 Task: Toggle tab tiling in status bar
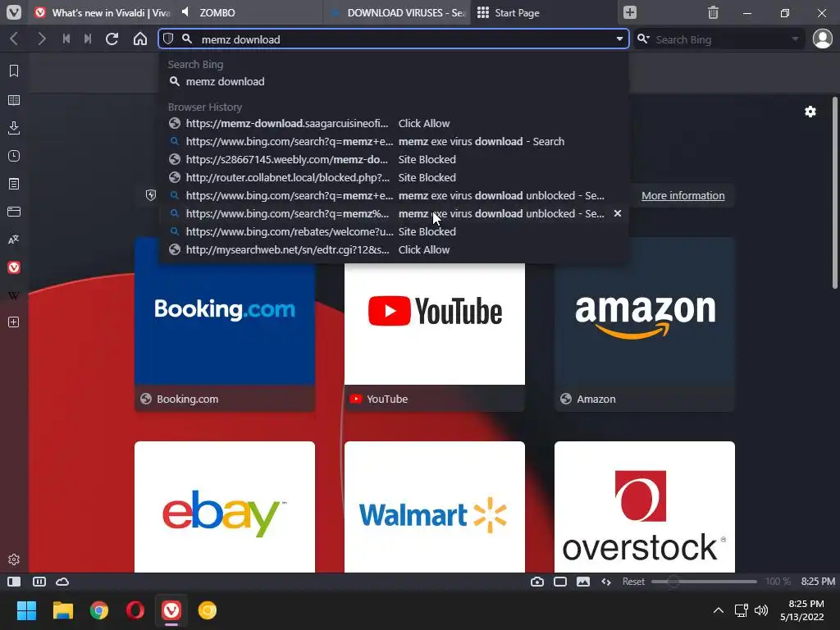(x=39, y=582)
